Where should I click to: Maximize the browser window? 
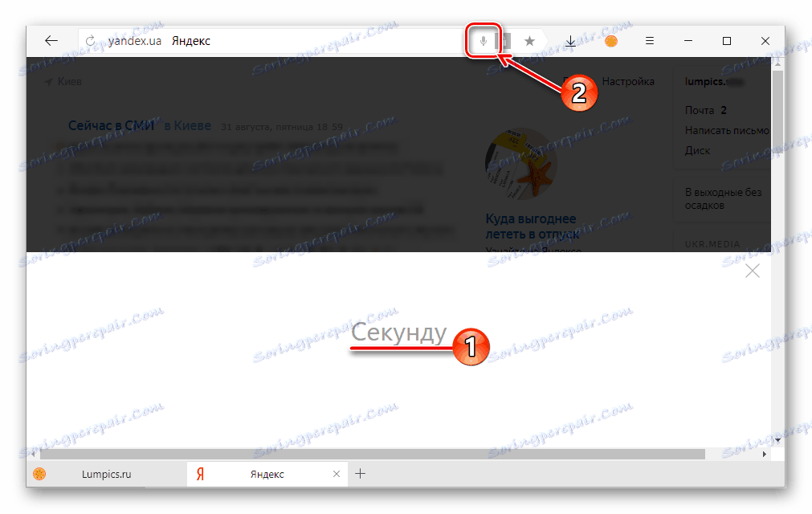pos(727,41)
